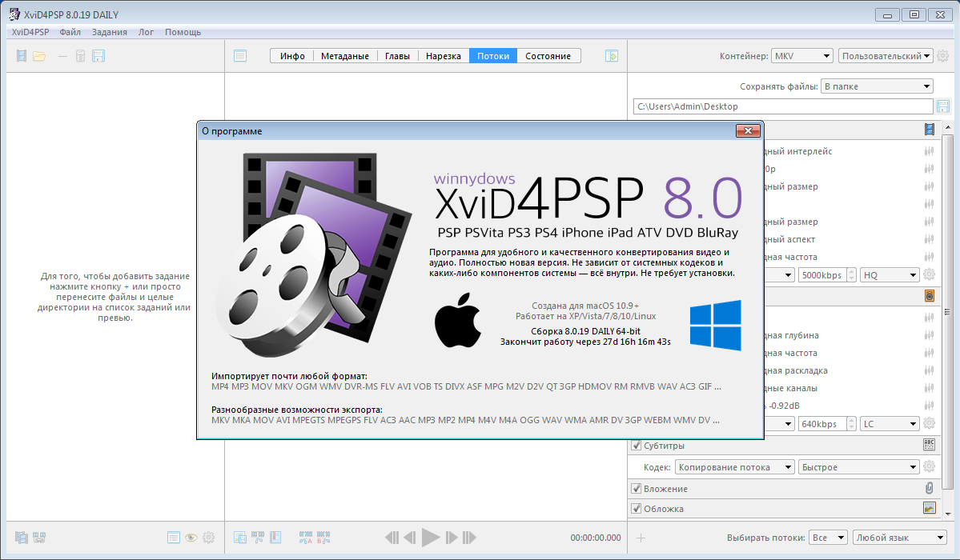Open adjustment sliders for глубина row
The image size is (960, 560).
[930, 334]
